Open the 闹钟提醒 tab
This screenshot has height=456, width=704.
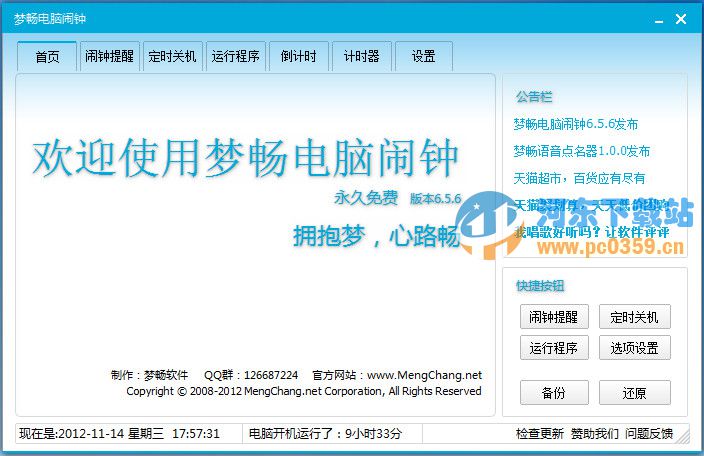(x=110, y=56)
